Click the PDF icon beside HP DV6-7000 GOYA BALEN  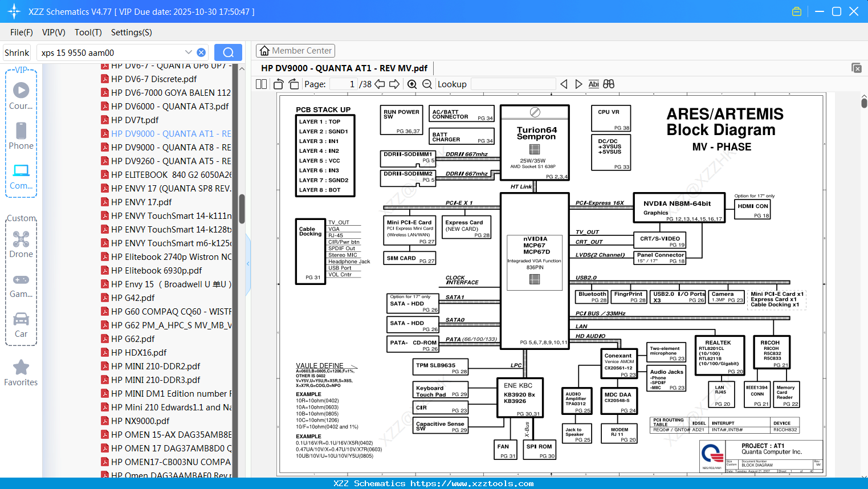(105, 92)
